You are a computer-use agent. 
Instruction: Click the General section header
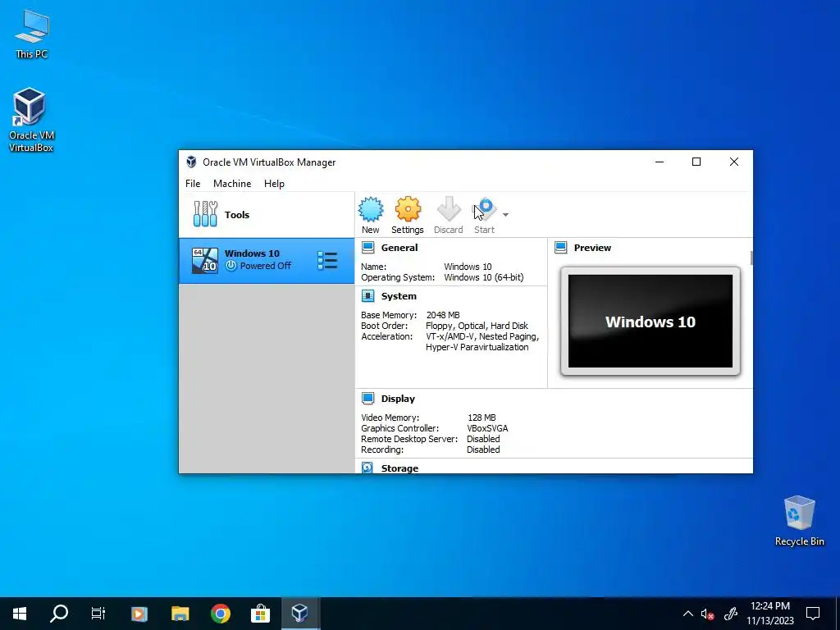399,248
